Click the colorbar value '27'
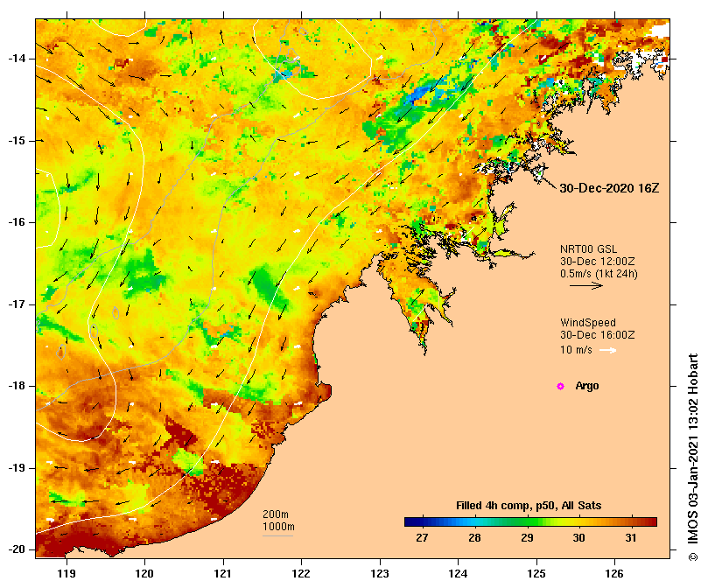 coord(422,538)
